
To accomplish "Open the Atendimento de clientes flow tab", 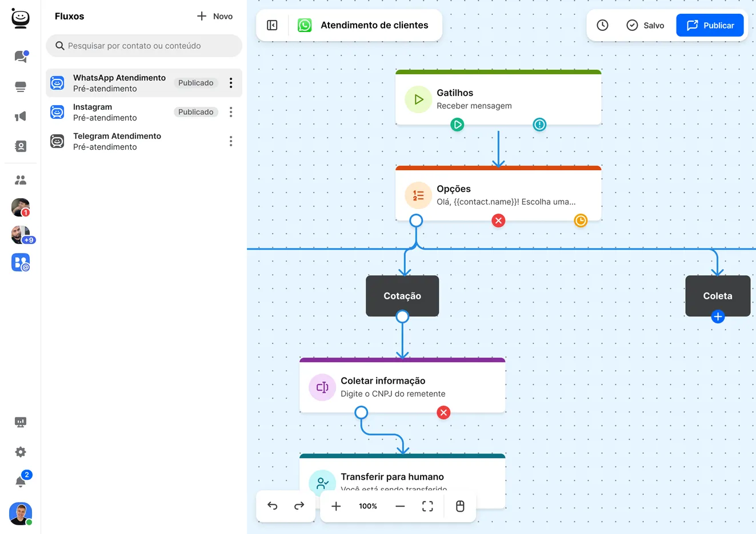I will pos(374,25).
